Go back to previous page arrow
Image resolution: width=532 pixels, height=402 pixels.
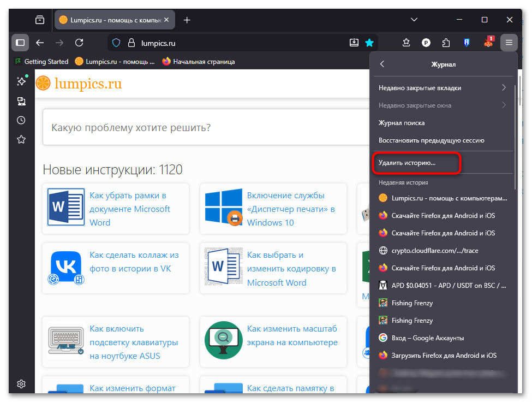pos(40,43)
